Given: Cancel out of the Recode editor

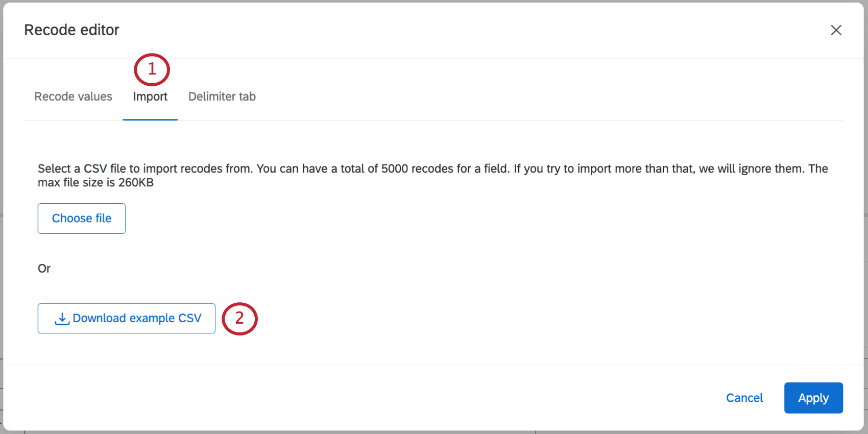Looking at the screenshot, I should click(x=744, y=398).
